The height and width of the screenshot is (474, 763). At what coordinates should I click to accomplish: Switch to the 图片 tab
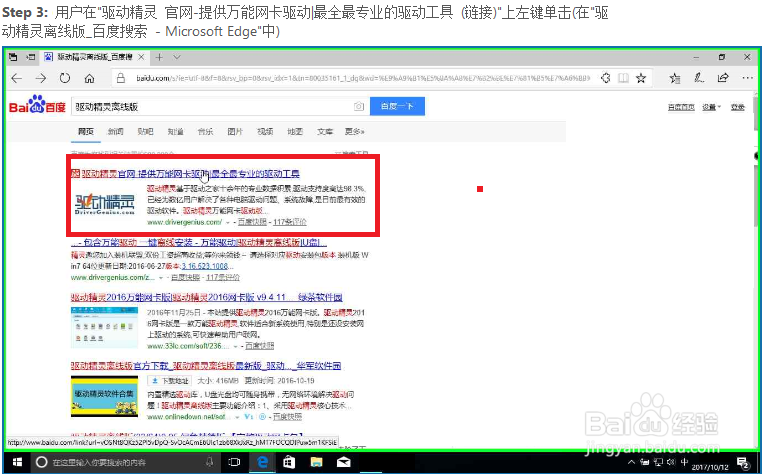point(235,131)
